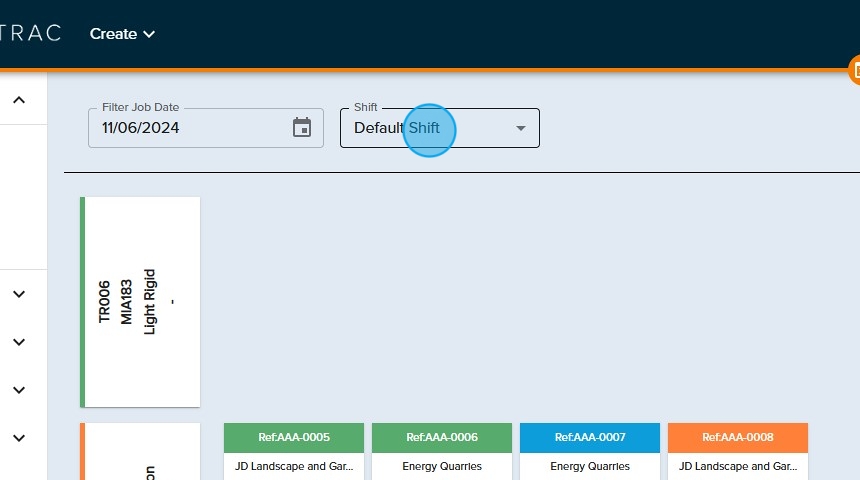Open the orange Ref:AAA-0008 job header
The image size is (860, 480).
tap(738, 437)
